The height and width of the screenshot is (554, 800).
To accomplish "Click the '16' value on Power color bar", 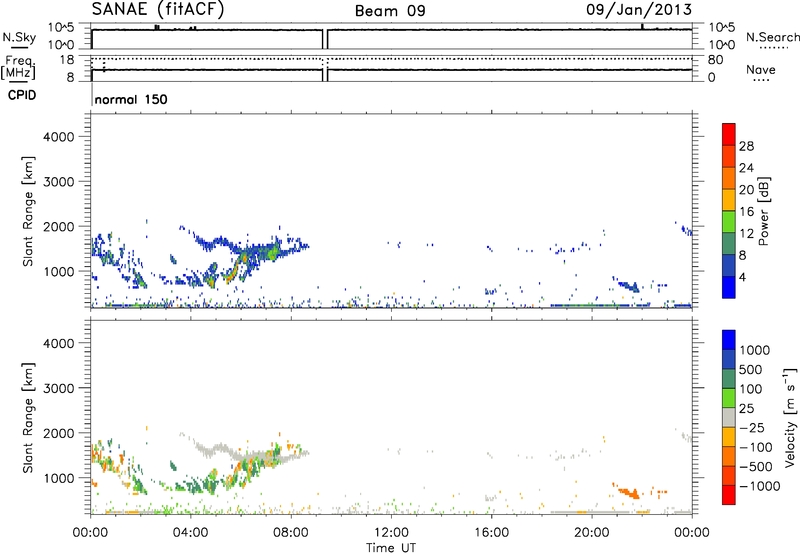I will pyautogui.click(x=746, y=212).
